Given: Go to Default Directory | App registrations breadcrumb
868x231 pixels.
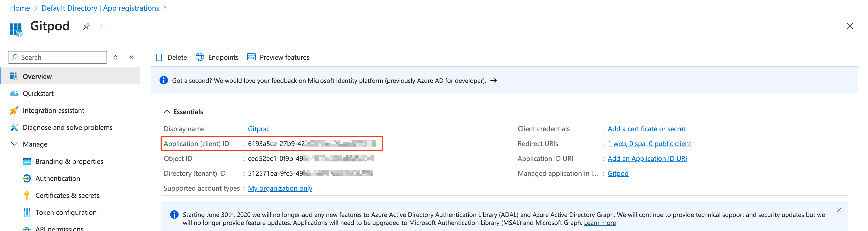Looking at the screenshot, I should pos(100,8).
